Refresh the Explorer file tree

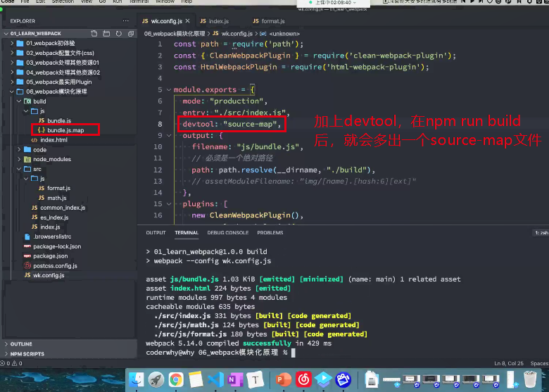tap(119, 34)
